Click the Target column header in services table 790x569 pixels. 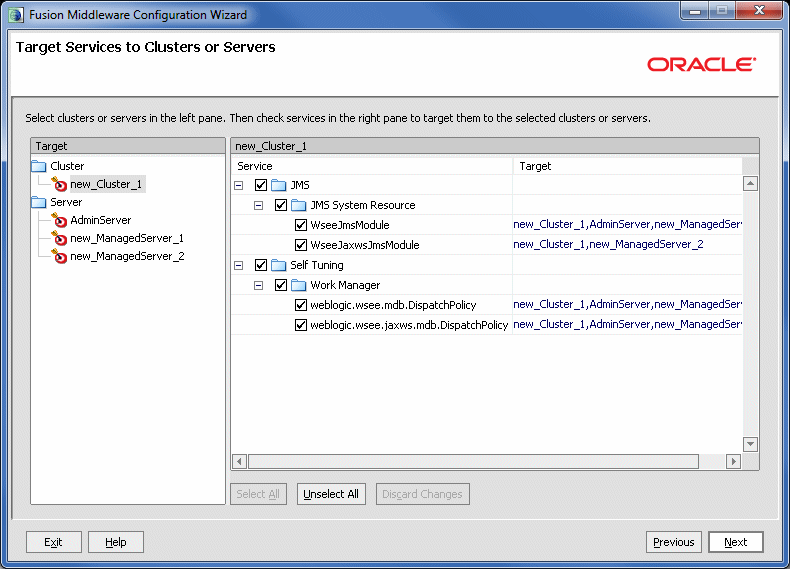pos(627,166)
